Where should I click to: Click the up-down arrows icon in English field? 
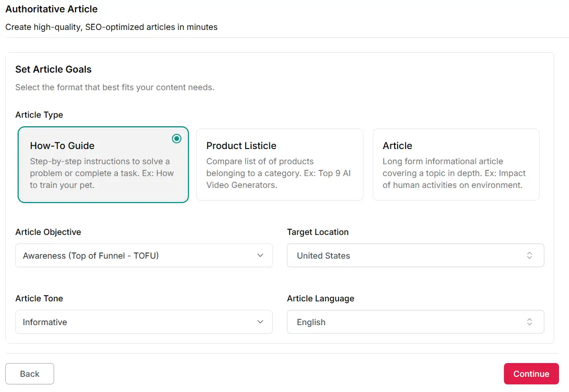[x=530, y=322]
